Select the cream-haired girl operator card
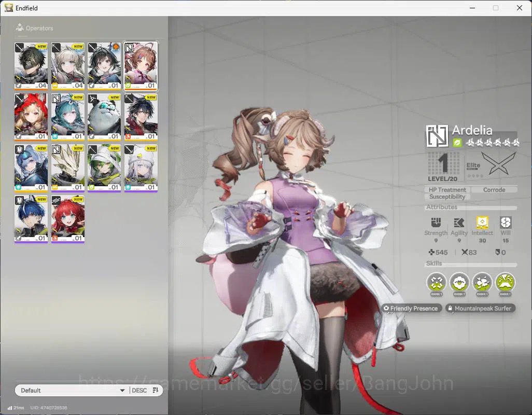This screenshot has height=415, width=532. pos(68,66)
